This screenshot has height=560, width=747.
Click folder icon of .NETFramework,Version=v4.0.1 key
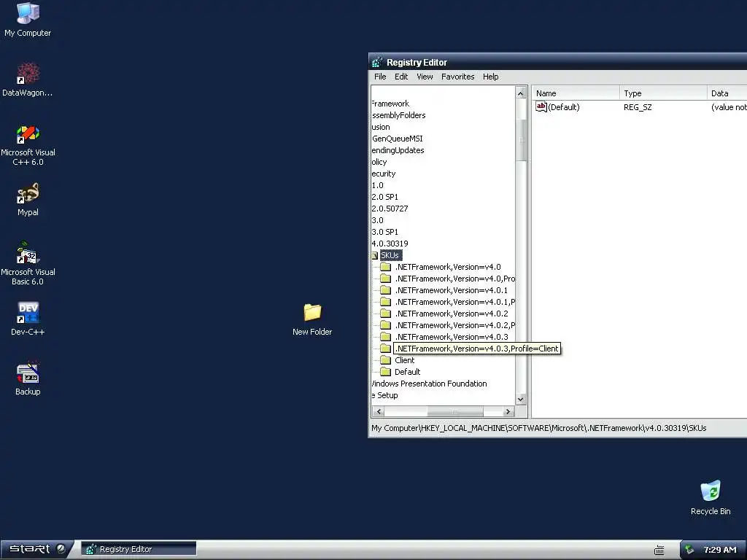(x=385, y=290)
